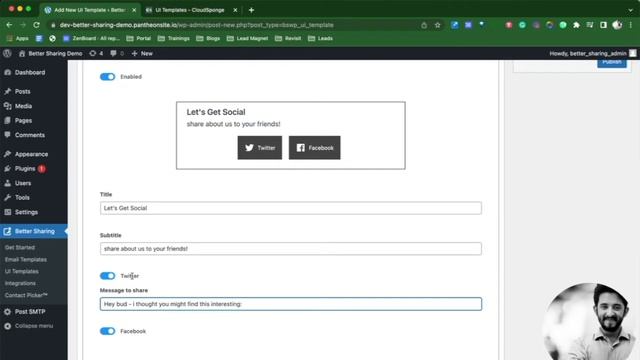Click into the Subtitle input field
The width and height of the screenshot is (640, 360).
pos(291,249)
